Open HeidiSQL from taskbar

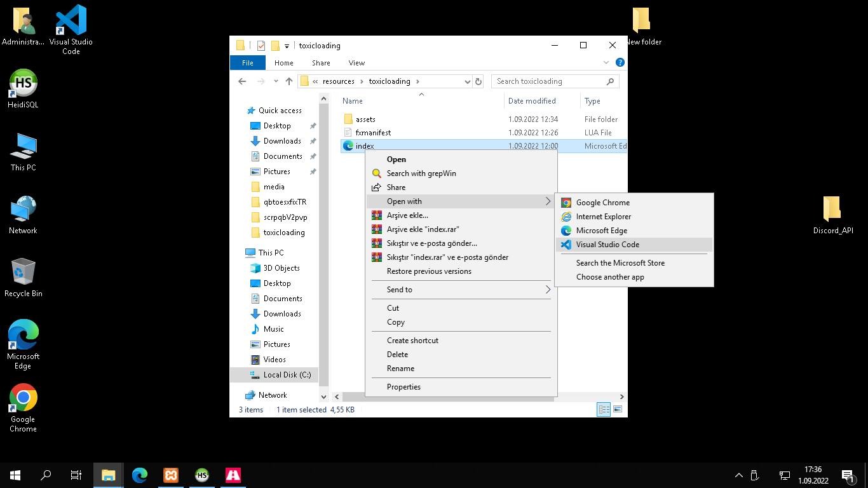point(202,475)
